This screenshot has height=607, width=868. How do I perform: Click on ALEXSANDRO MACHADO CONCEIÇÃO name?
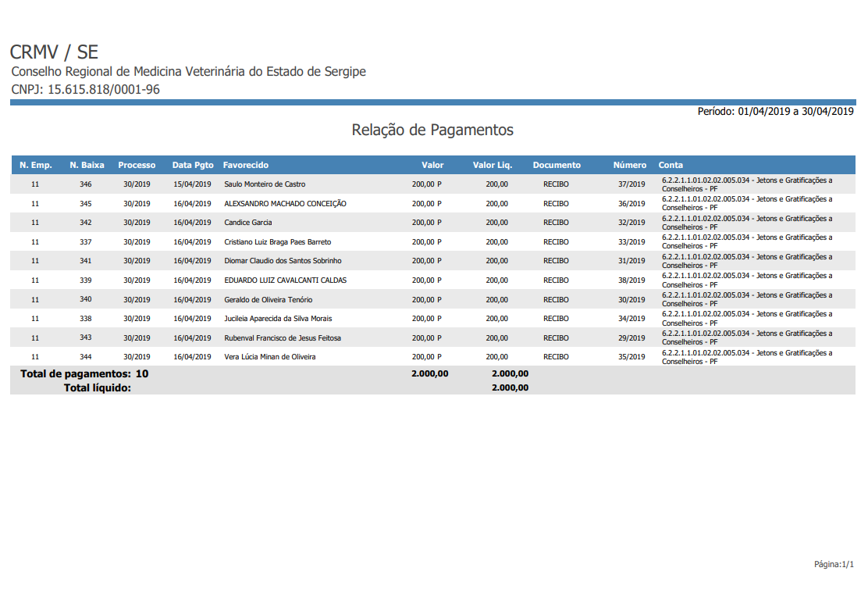click(285, 203)
